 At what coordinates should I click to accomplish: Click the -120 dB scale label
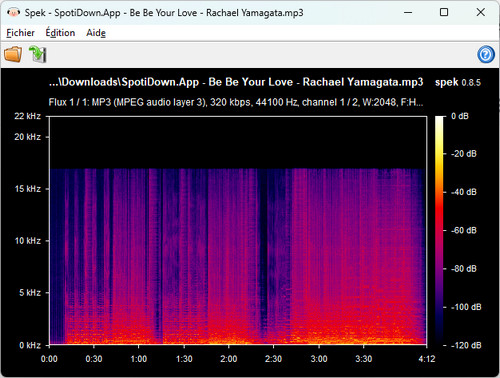pos(466,345)
